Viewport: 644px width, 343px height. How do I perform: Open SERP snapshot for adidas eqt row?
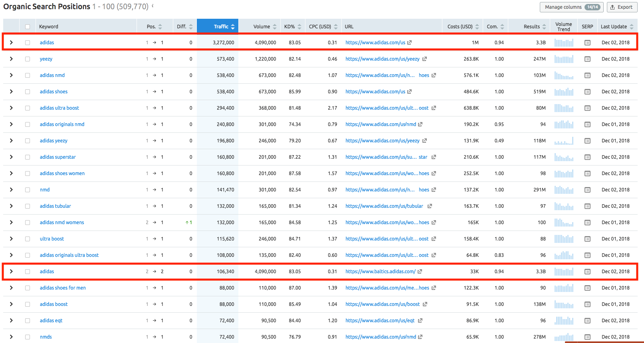click(x=587, y=321)
